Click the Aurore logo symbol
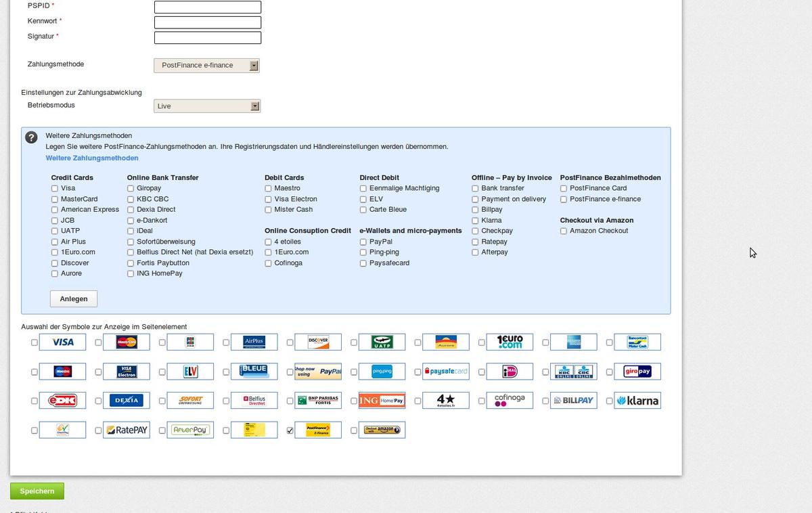 tap(446, 342)
